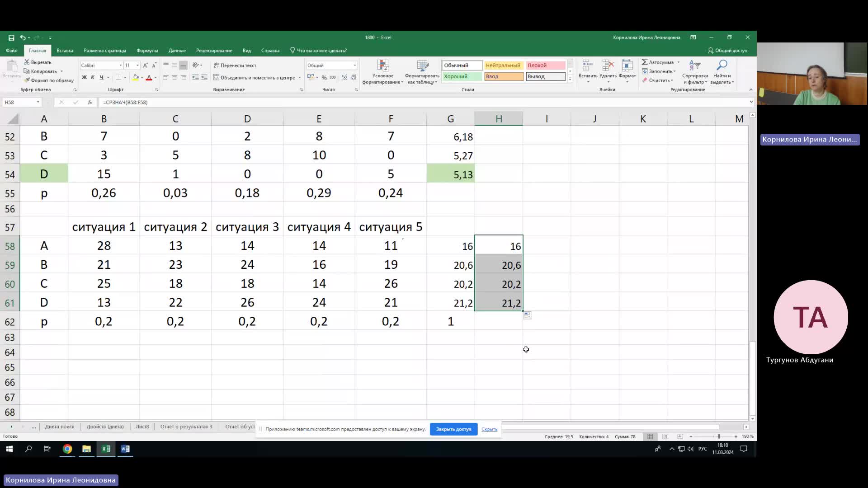
Task: Open the Файл tab
Action: (12, 51)
